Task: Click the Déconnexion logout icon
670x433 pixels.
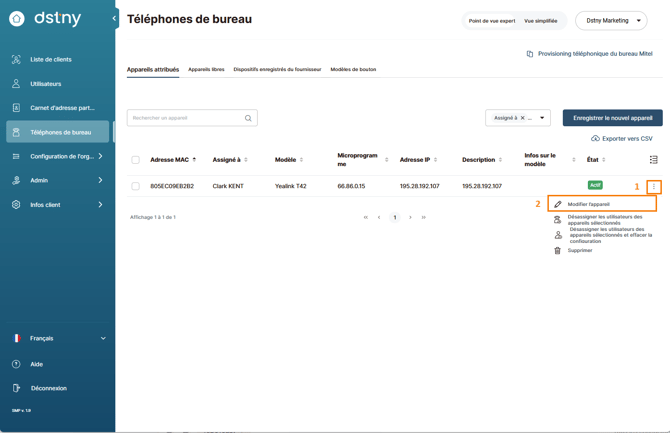Action: click(x=16, y=388)
